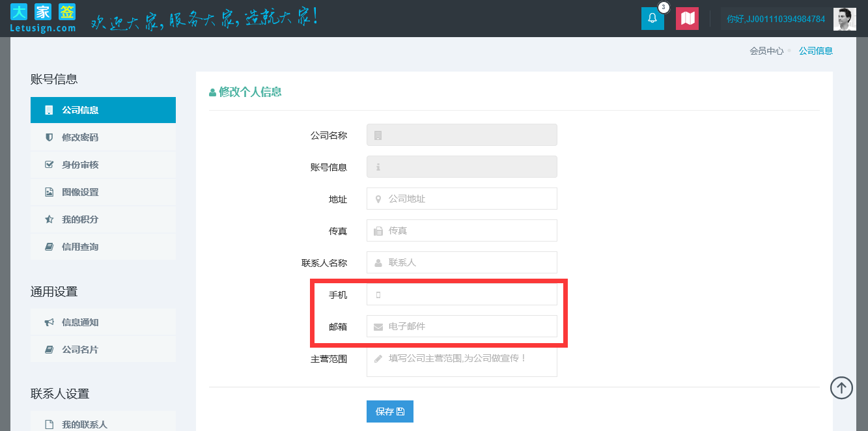Click the 保存 save button
This screenshot has height=431, width=868.
pyautogui.click(x=389, y=411)
